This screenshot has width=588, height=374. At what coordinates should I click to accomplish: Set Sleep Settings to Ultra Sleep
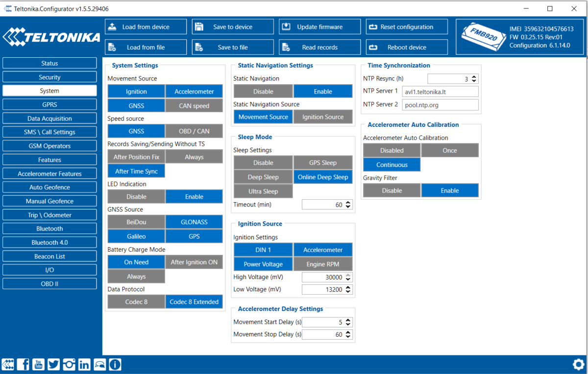(263, 191)
